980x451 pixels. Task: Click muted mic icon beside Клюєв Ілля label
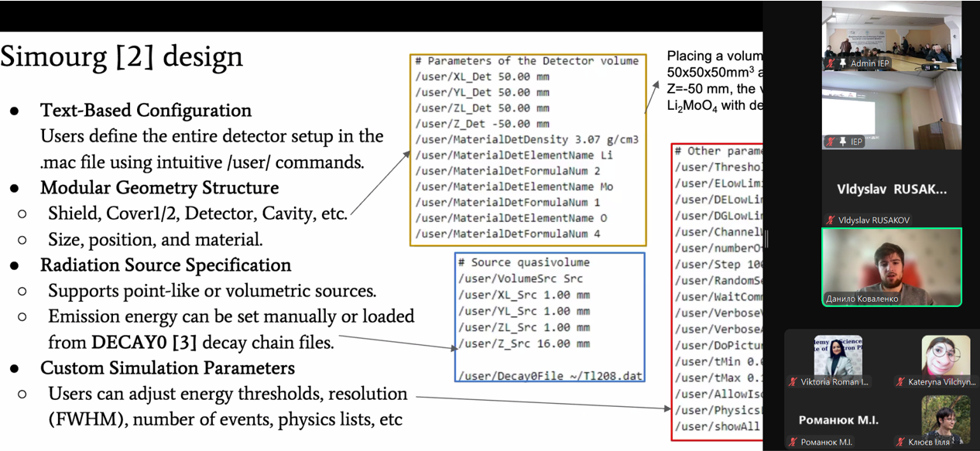tap(900, 442)
